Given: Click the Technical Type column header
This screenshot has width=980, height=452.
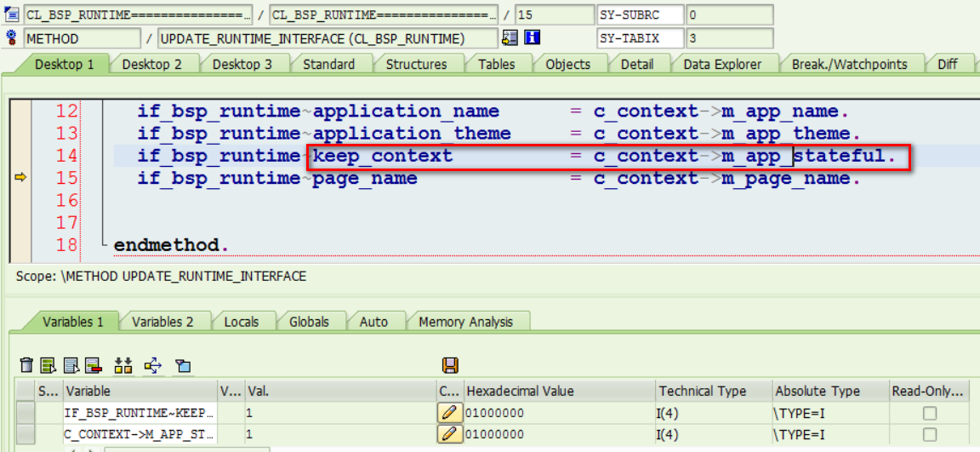Looking at the screenshot, I should (714, 392).
